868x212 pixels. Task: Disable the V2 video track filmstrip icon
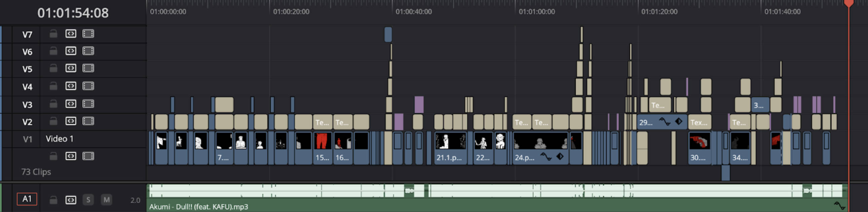88,121
